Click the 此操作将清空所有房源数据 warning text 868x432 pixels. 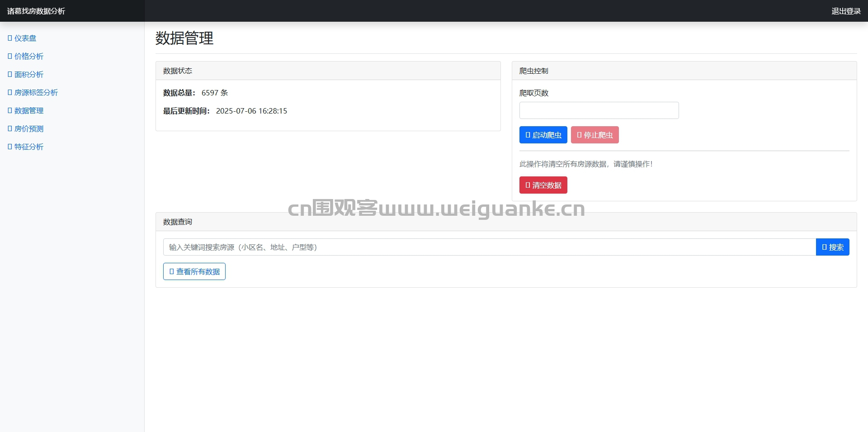click(x=586, y=164)
